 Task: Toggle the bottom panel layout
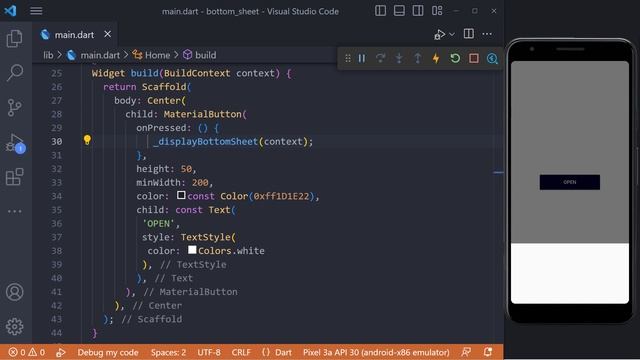pyautogui.click(x=399, y=11)
